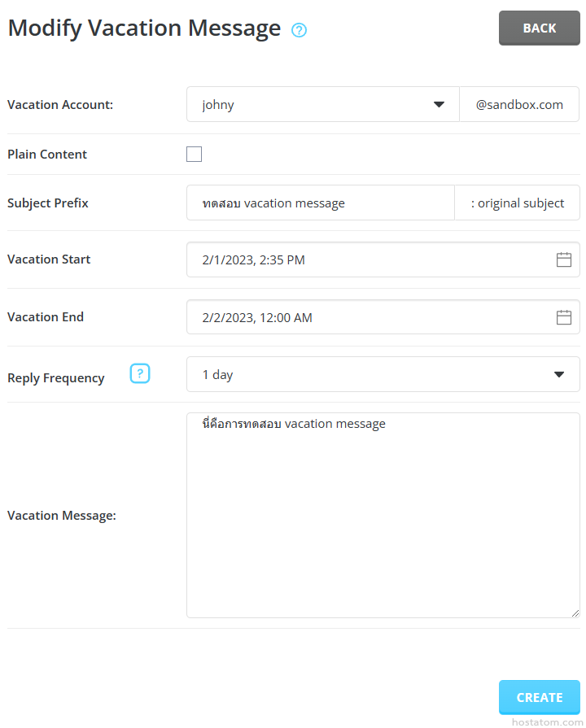586x728 pixels.
Task: Click the Modify Vacation Message heading
Action: [x=144, y=28]
